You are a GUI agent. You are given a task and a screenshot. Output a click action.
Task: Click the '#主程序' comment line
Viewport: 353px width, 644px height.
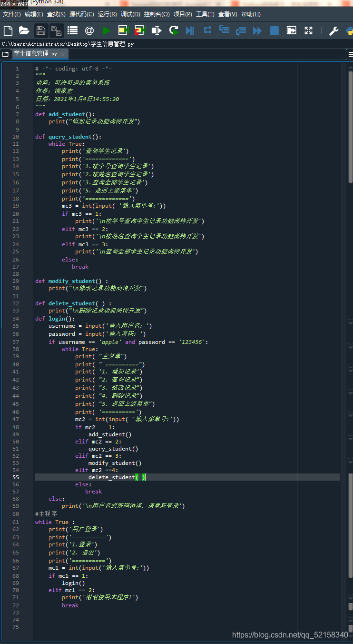pyautogui.click(x=46, y=514)
